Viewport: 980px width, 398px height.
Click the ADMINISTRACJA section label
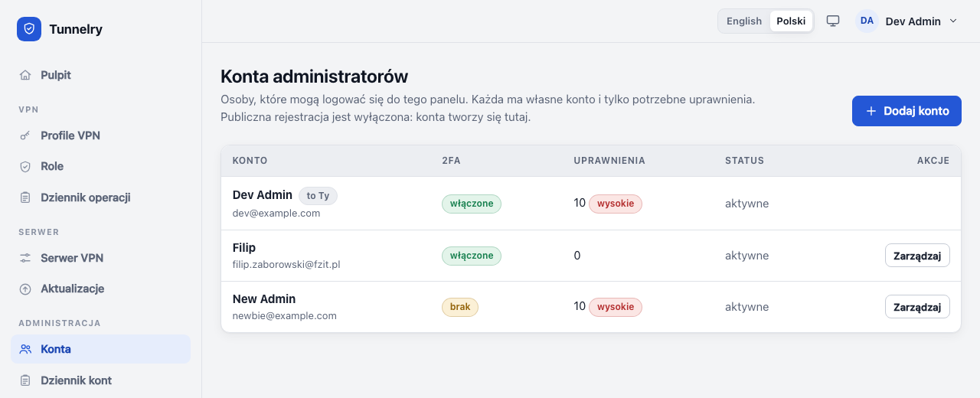click(x=60, y=323)
